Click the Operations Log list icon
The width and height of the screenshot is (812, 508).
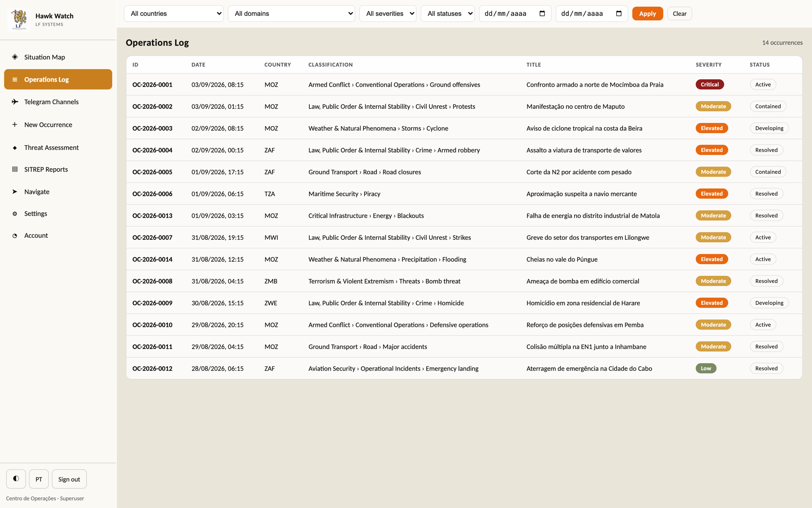15,79
